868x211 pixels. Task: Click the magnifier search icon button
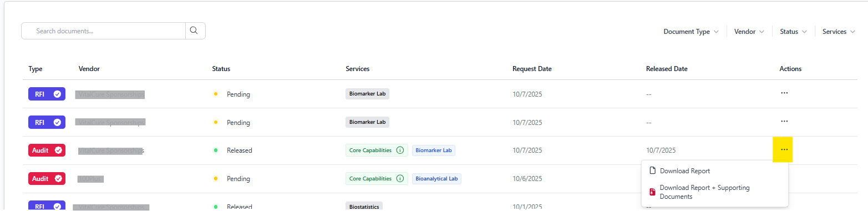click(x=194, y=31)
